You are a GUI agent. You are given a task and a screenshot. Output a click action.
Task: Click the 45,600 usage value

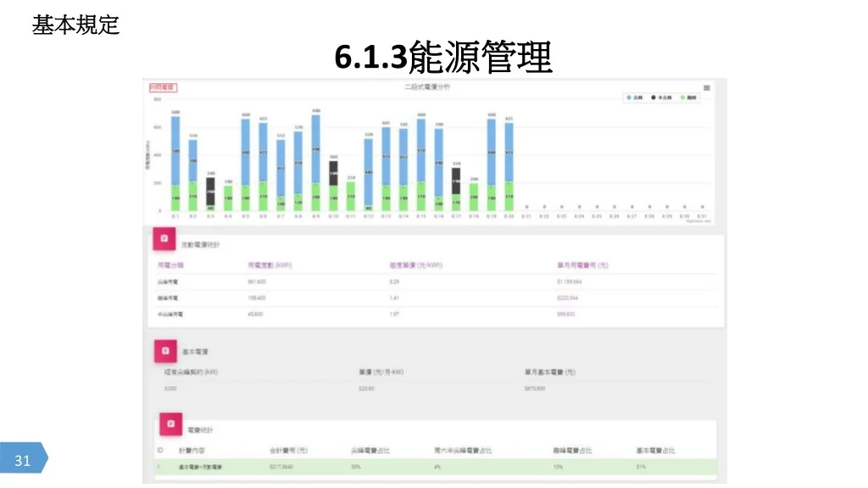tap(255, 314)
